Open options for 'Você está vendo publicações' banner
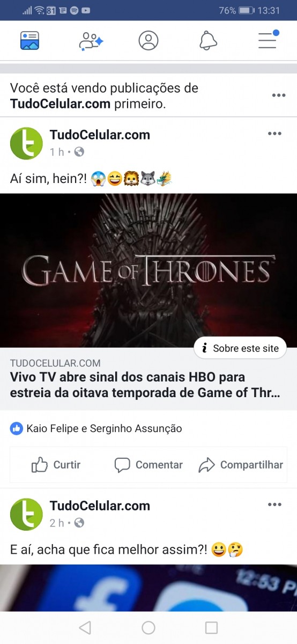Viewport: 297px width, 644px height. [278, 96]
